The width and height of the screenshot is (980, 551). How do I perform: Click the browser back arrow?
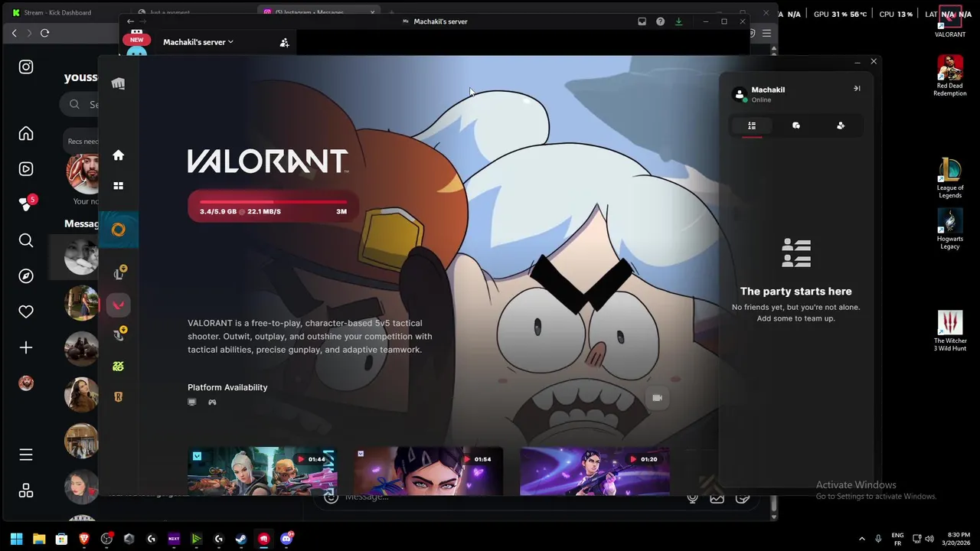click(x=14, y=33)
